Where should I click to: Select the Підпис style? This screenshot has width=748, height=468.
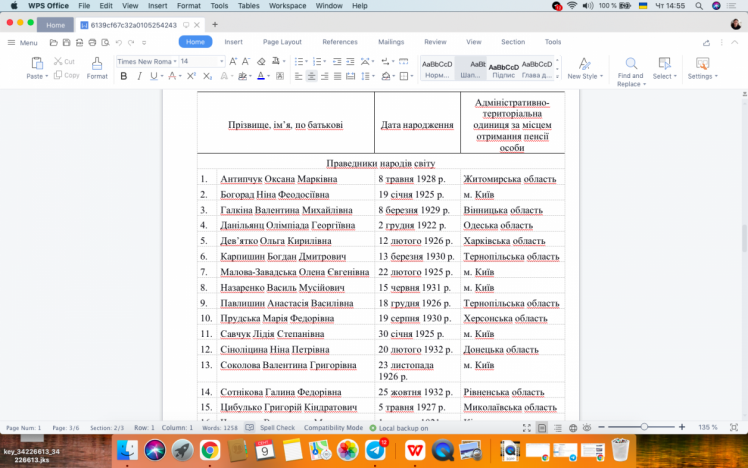click(x=503, y=68)
